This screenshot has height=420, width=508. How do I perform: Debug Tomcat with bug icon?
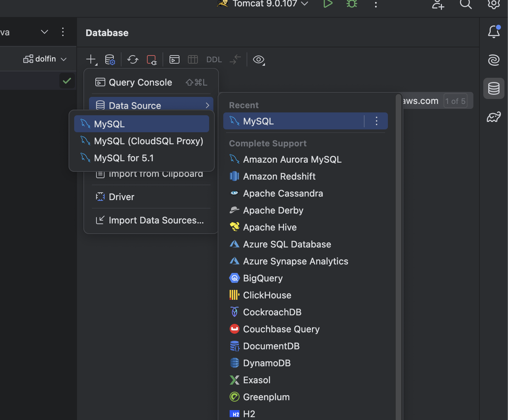pyautogui.click(x=352, y=4)
